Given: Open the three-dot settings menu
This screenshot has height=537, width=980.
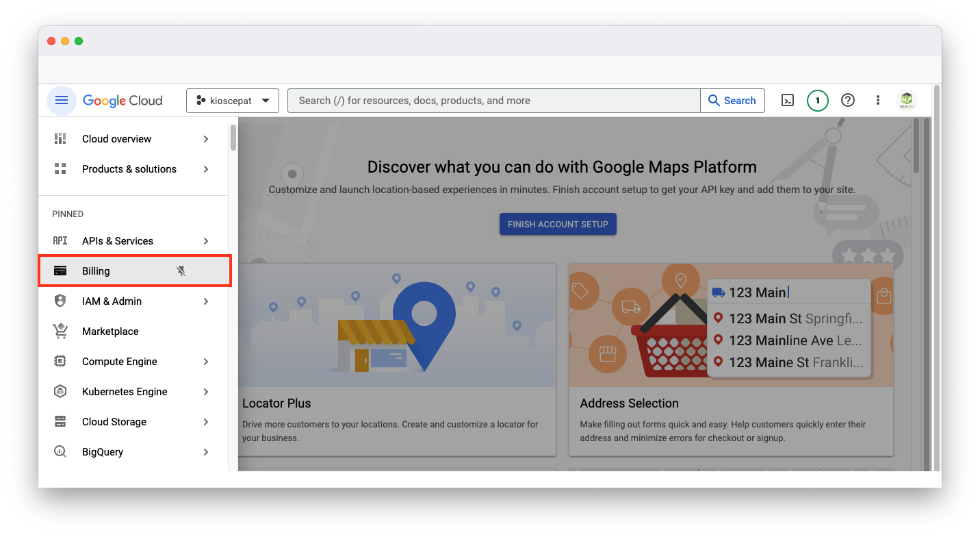Looking at the screenshot, I should click(x=878, y=101).
